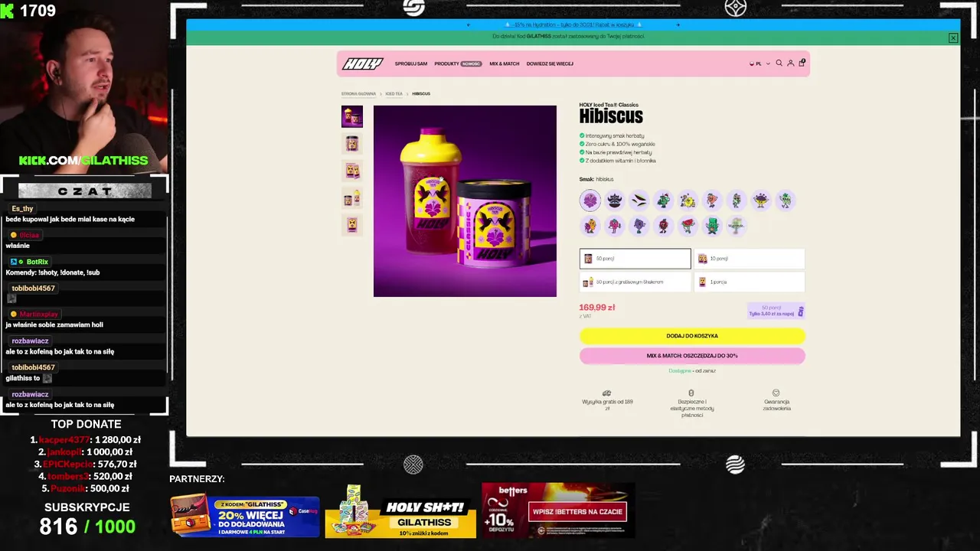Click the secure payment methods icon
The width and height of the screenshot is (980, 551).
tap(691, 393)
